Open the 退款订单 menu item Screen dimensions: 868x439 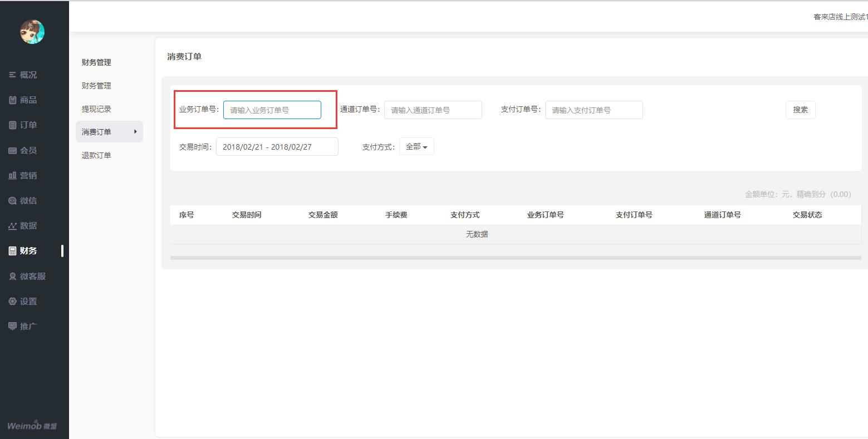click(96, 155)
